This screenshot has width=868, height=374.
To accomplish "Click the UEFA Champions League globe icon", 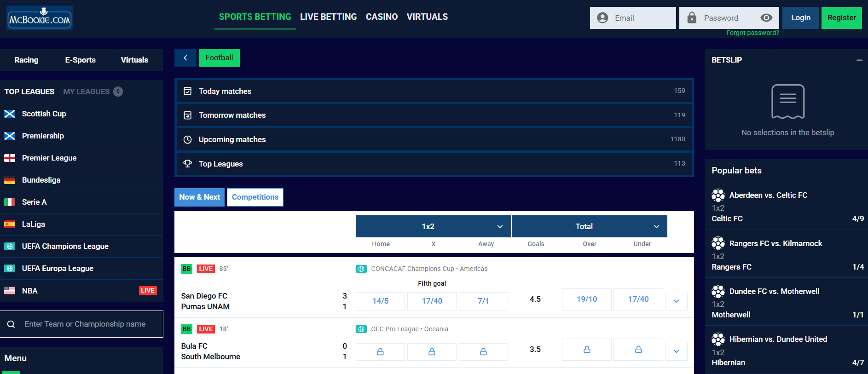I will tap(10, 246).
